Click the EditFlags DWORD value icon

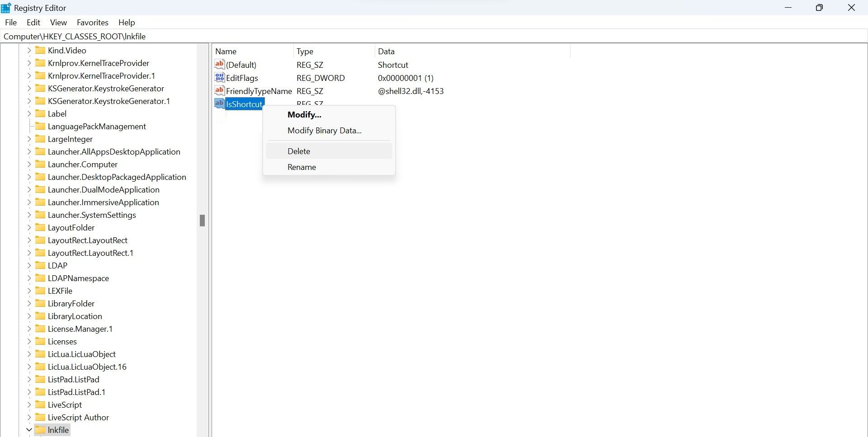pos(220,77)
